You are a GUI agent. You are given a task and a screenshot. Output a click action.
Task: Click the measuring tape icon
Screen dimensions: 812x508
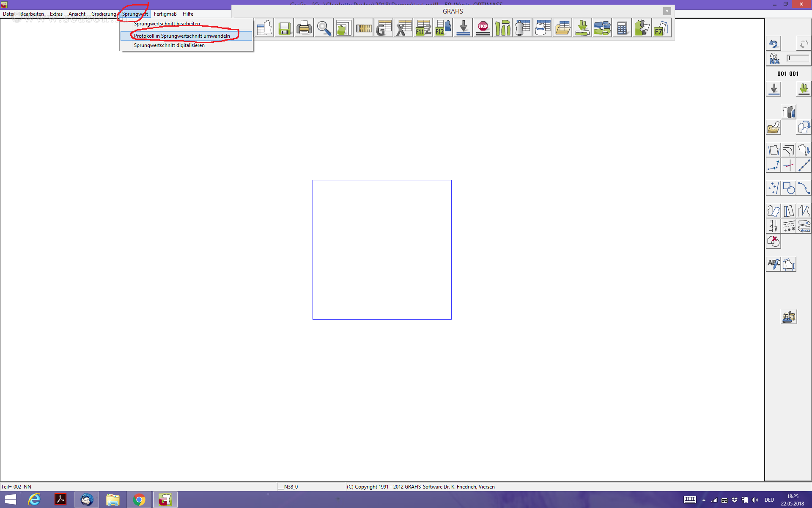(x=363, y=28)
